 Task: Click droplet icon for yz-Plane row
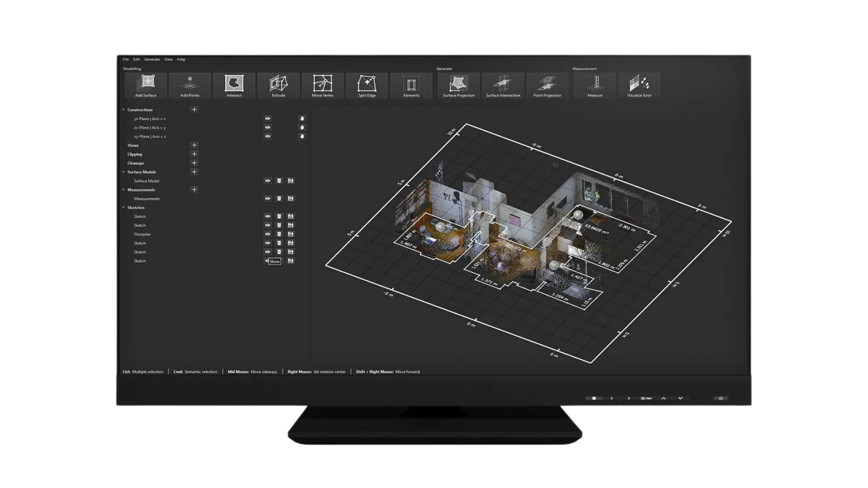coord(302,118)
